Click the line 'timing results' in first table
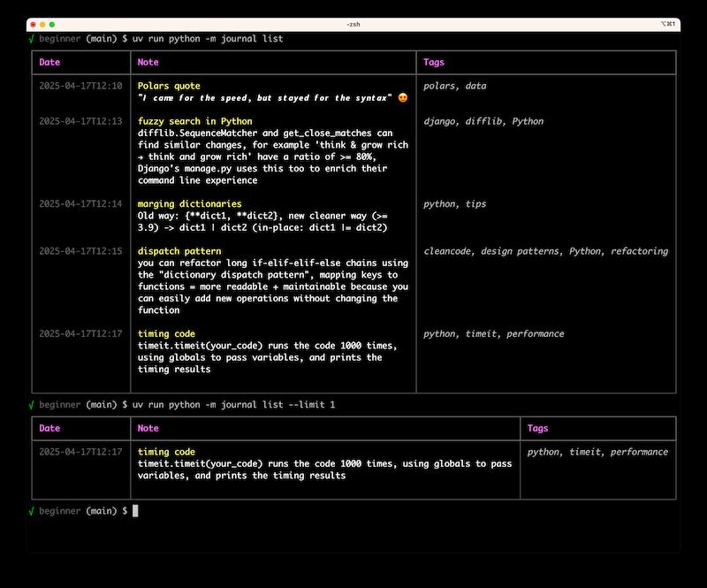This screenshot has height=588, width=707. [x=174, y=369]
